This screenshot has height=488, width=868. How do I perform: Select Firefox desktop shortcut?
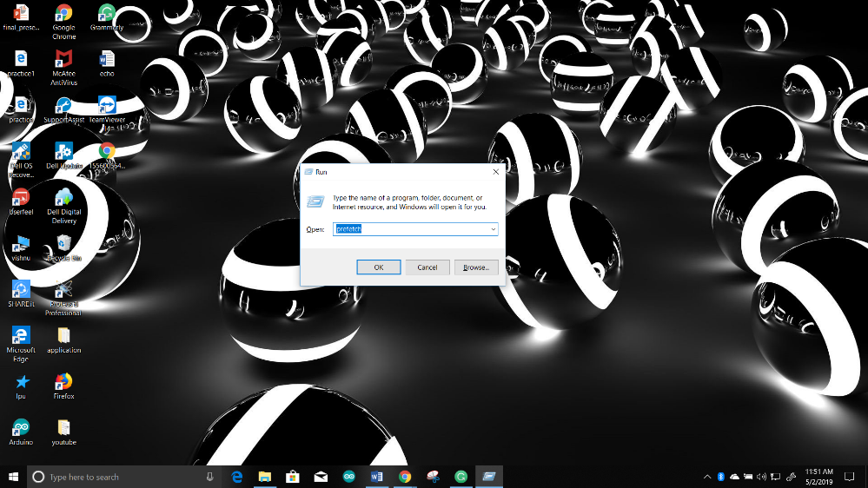pos(63,386)
